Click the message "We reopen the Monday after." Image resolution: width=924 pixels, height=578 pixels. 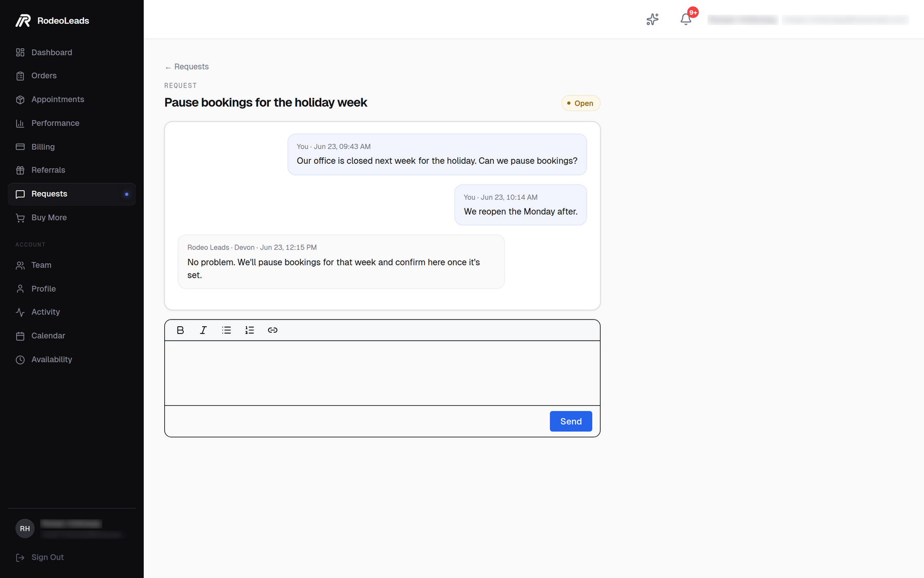[x=521, y=205]
